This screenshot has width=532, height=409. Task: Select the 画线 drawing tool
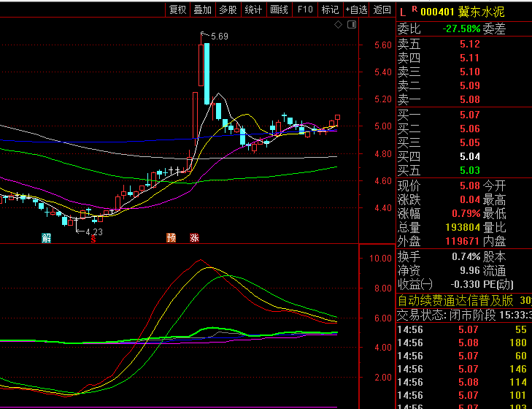click(x=279, y=9)
